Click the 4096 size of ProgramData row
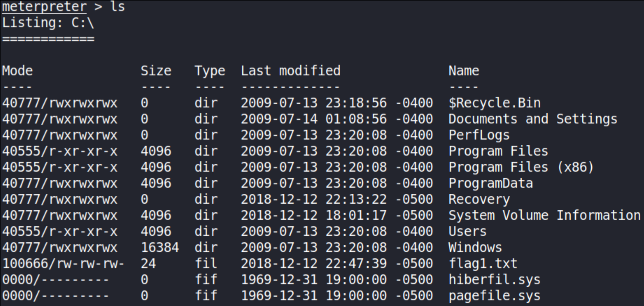This screenshot has height=306, width=644. click(x=156, y=183)
